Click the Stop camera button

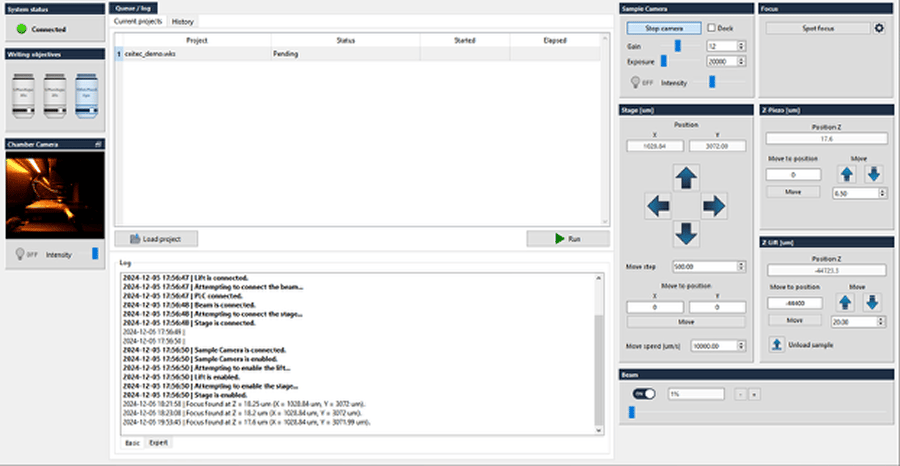[664, 28]
